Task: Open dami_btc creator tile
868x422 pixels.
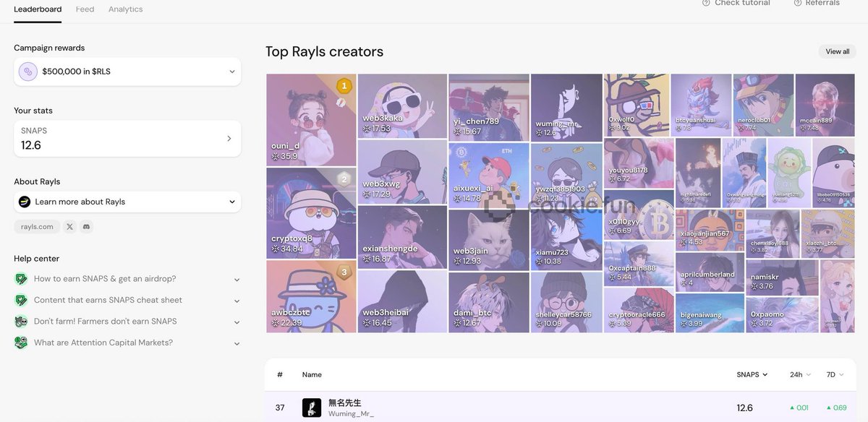Action: coord(489,302)
